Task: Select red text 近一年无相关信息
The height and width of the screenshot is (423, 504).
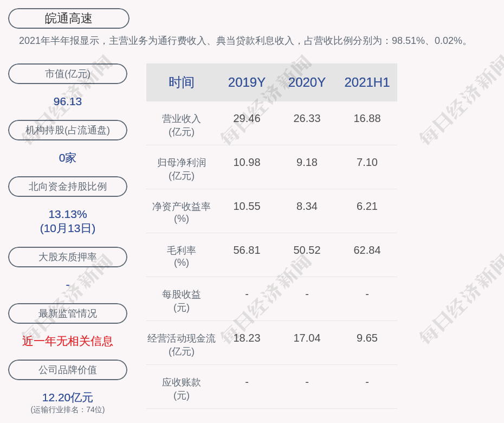Action: tap(68, 341)
